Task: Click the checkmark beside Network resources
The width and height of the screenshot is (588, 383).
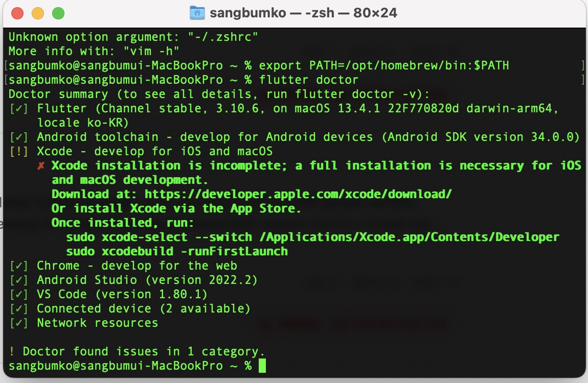Action: pyautogui.click(x=19, y=323)
